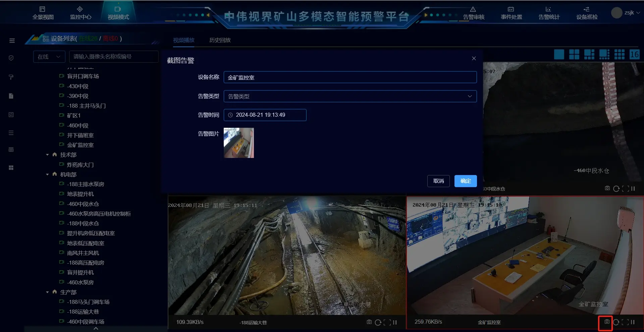
Task: Click 取消 to cancel the alarm
Action: (x=438, y=181)
